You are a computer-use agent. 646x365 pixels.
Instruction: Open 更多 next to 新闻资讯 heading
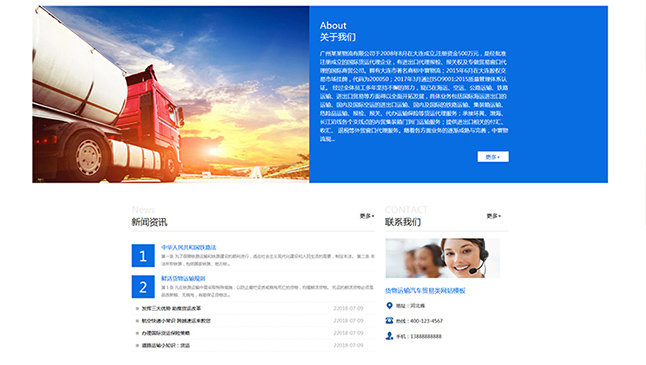[x=367, y=216]
